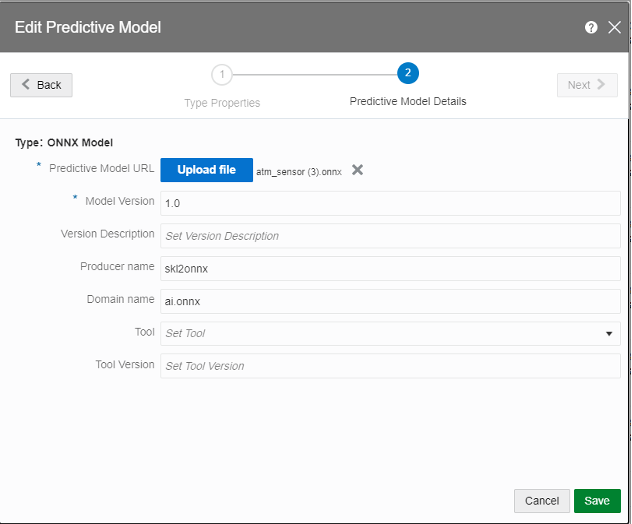The height and width of the screenshot is (524, 632).
Task: Cancel editing the predictive model
Action: click(541, 501)
